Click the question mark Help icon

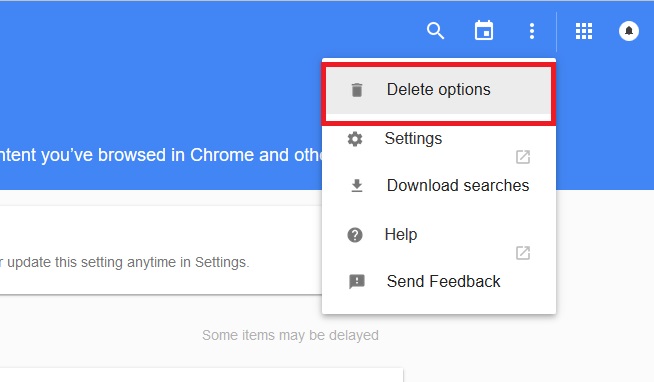point(355,235)
